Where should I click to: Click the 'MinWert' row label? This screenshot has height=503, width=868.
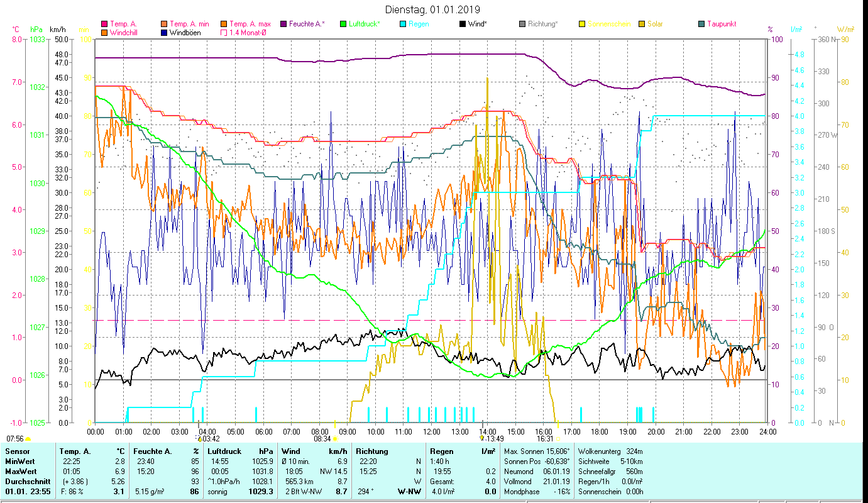[x=19, y=462]
